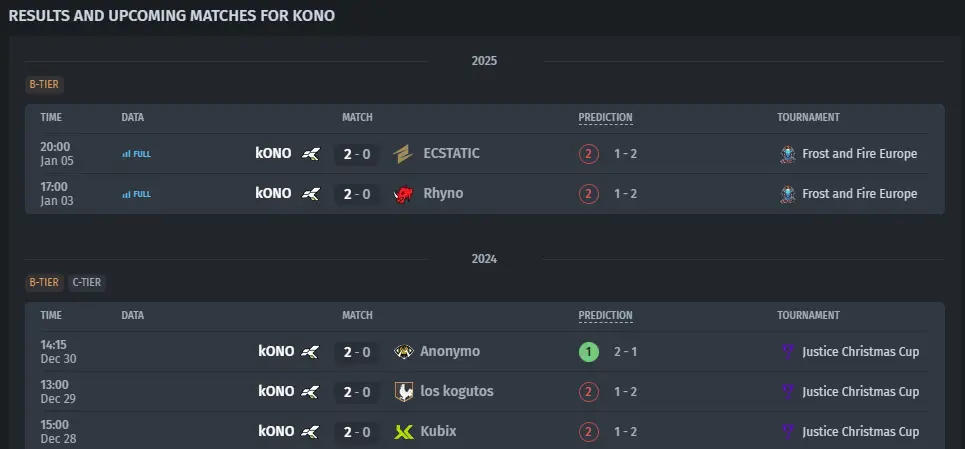Click the Kubix green X logo
The image size is (965, 449).
click(x=404, y=431)
